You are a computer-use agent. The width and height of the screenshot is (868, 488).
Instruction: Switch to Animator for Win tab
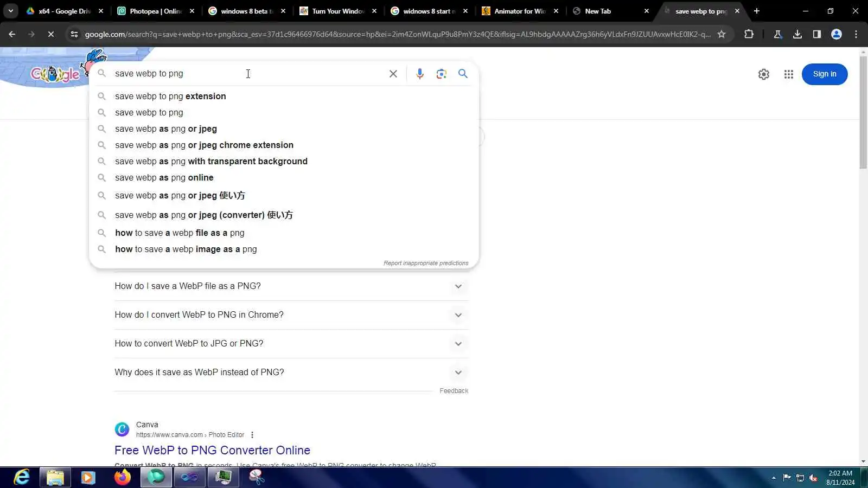520,11
